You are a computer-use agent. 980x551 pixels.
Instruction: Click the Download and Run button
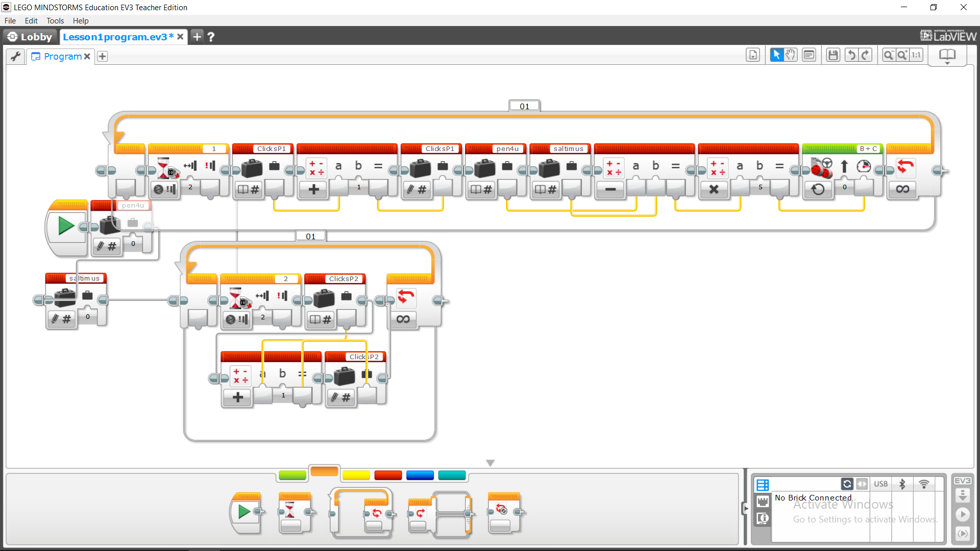tap(962, 514)
